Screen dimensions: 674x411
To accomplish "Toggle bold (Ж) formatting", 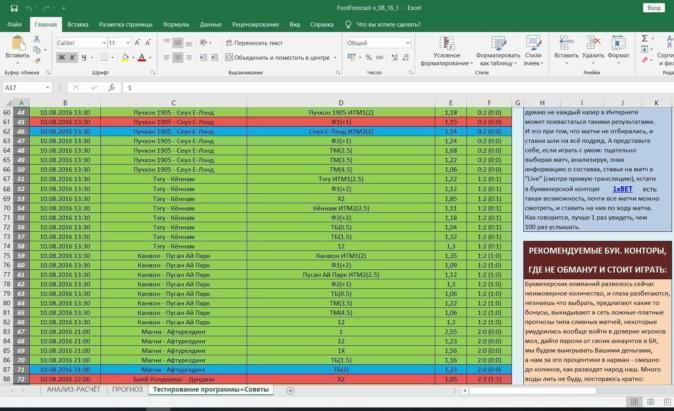I will [61, 58].
